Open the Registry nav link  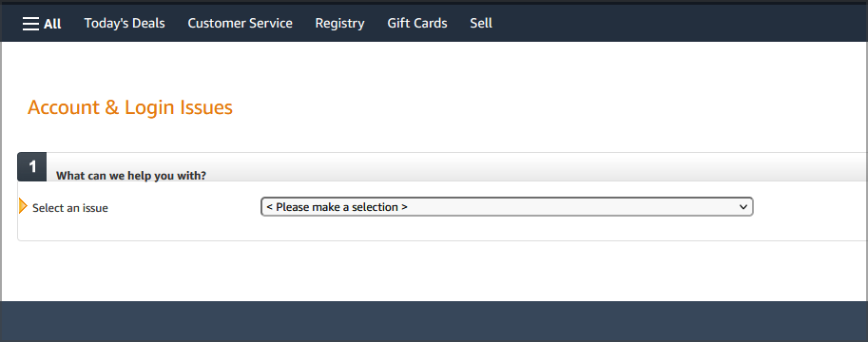[340, 23]
